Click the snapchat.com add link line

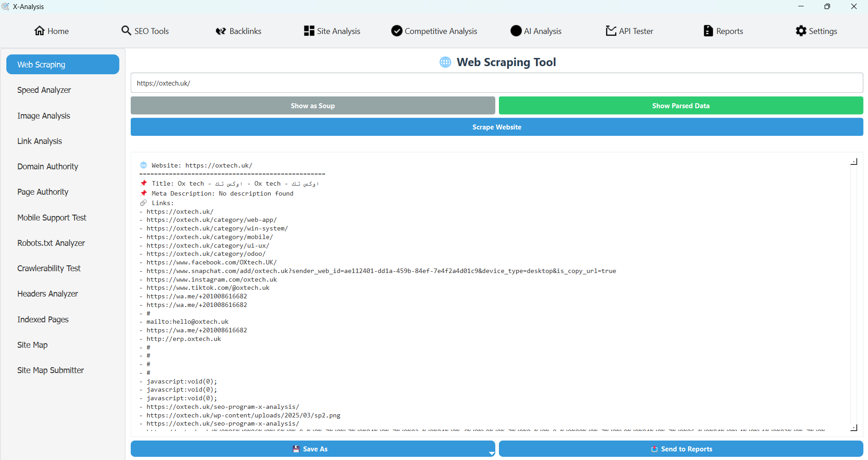point(381,271)
